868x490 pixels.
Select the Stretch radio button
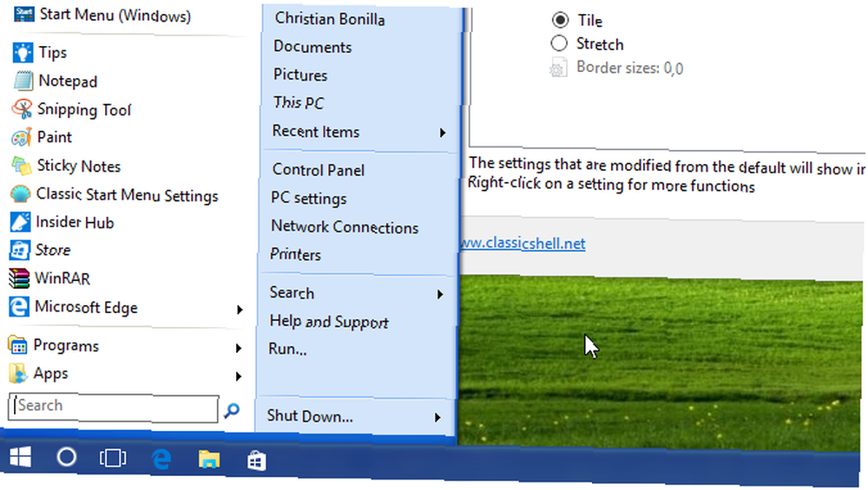(559, 43)
